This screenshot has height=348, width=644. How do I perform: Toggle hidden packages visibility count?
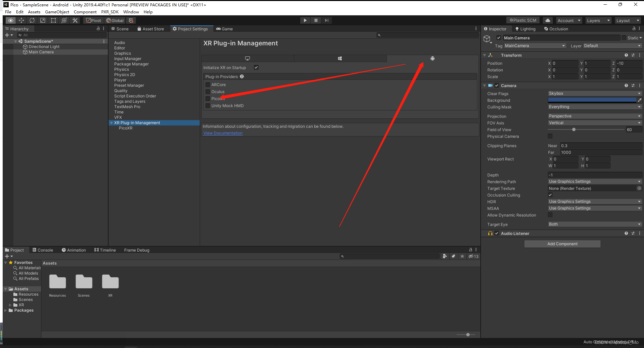click(x=473, y=256)
